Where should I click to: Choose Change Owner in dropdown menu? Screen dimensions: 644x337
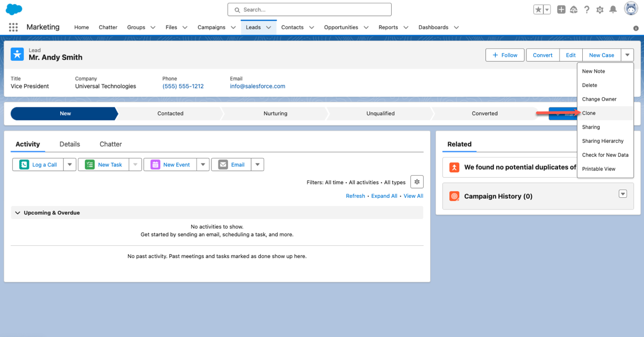599,99
